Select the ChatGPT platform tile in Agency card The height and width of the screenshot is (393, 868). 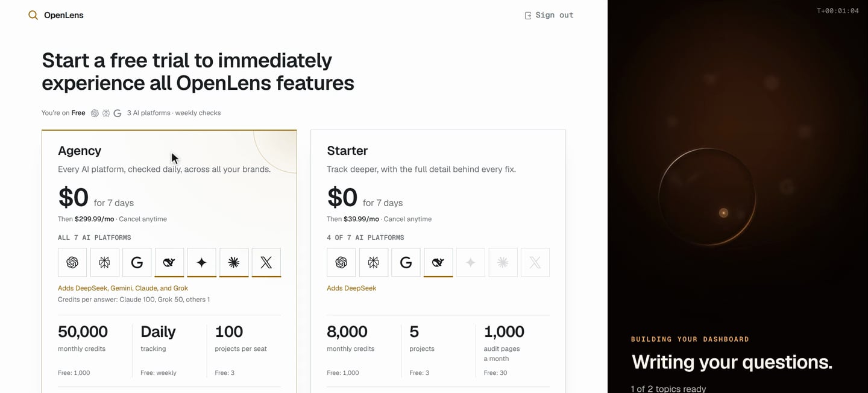click(x=72, y=262)
